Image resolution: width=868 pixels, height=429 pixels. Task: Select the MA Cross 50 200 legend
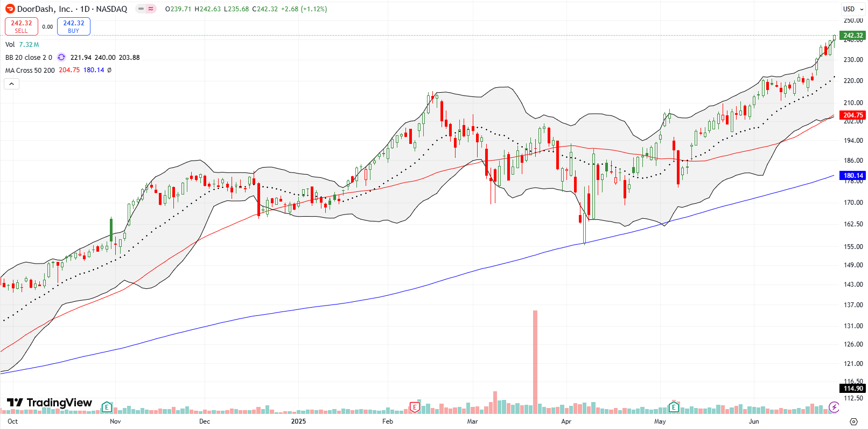(x=30, y=70)
